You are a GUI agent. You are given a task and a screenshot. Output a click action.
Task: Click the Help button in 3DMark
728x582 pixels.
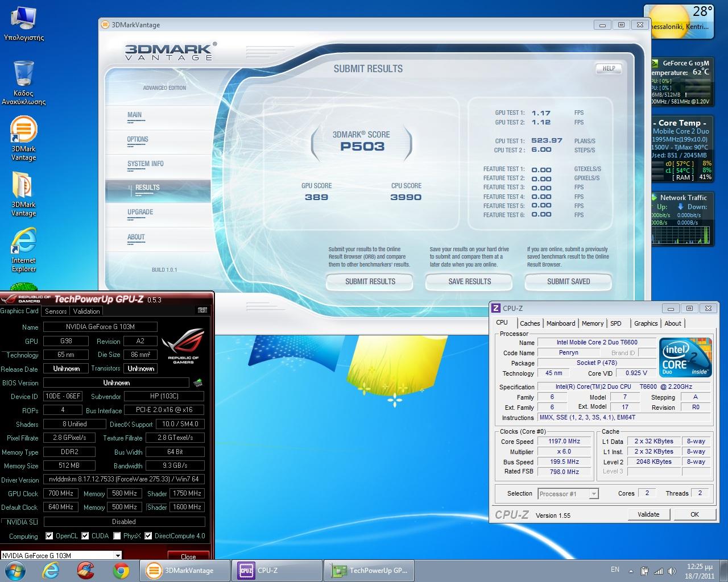click(609, 68)
